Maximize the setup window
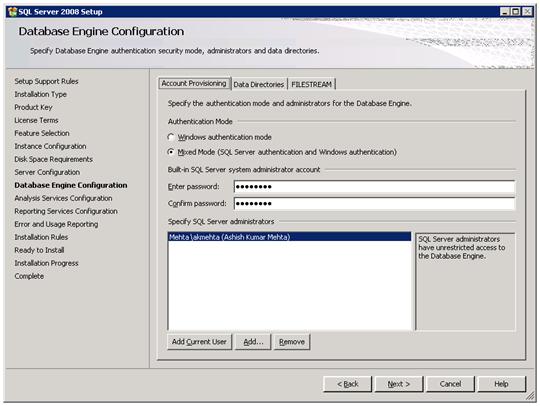The image size is (540, 406). pos(516,12)
